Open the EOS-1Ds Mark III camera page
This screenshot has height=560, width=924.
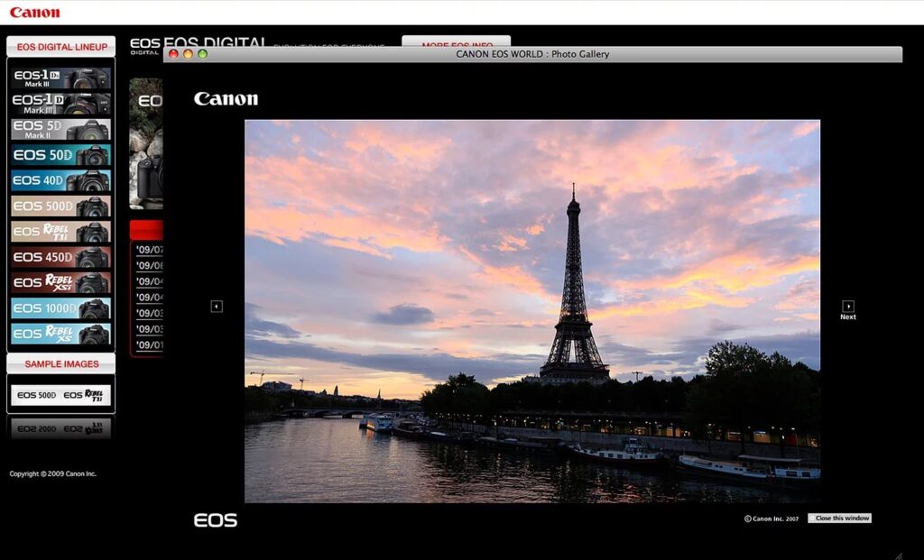[x=60, y=78]
